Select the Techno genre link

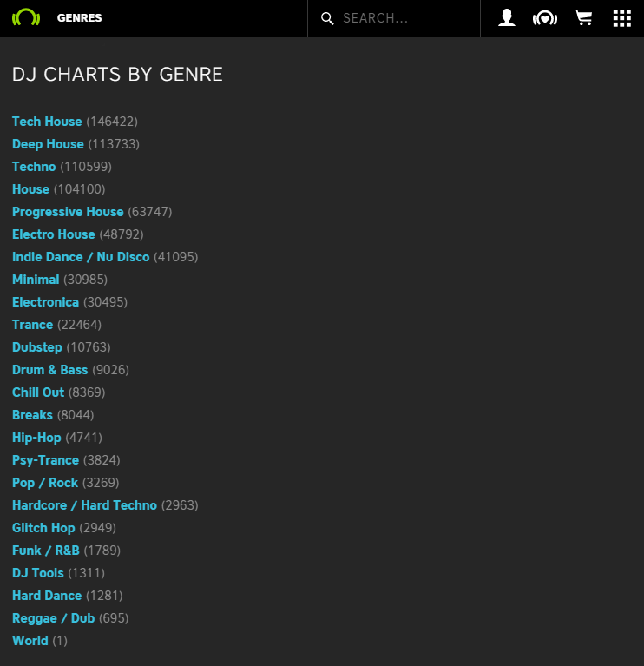[34, 167]
